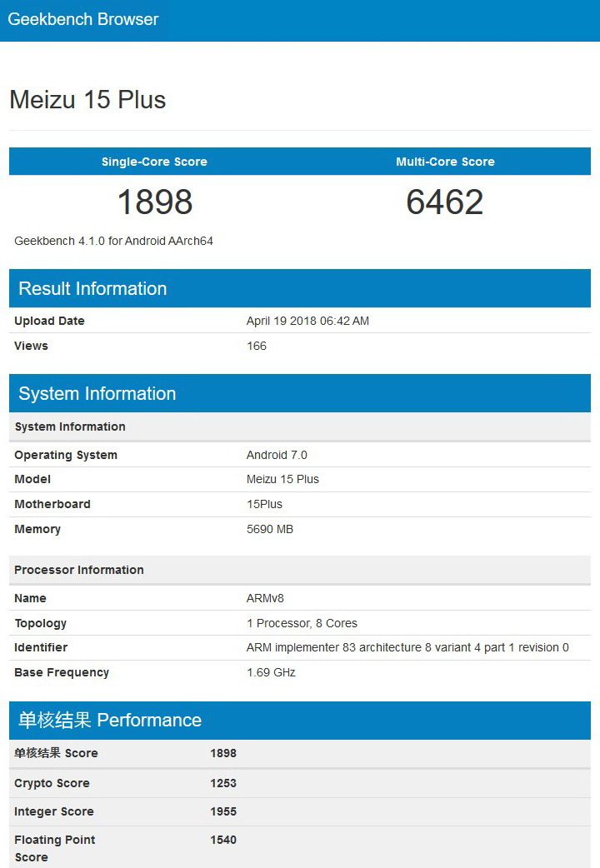Image resolution: width=600 pixels, height=868 pixels.
Task: Click the 单核结果 Performance section header
Action: 300,721
